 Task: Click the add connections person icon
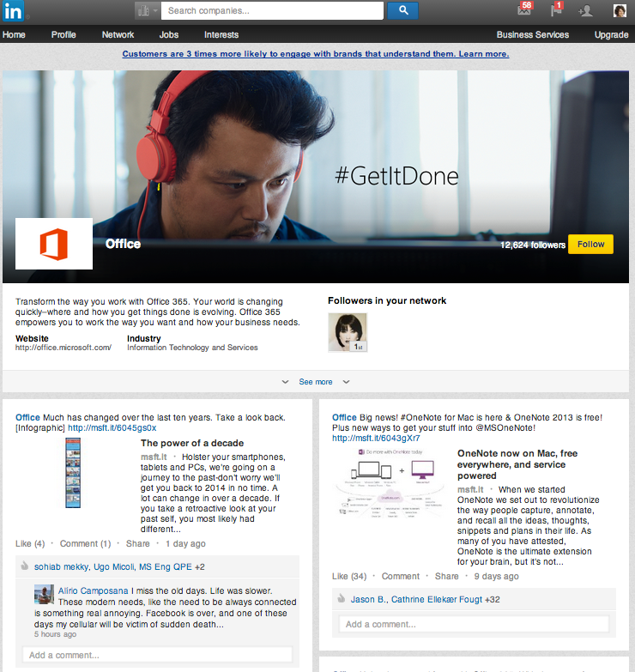click(x=585, y=10)
